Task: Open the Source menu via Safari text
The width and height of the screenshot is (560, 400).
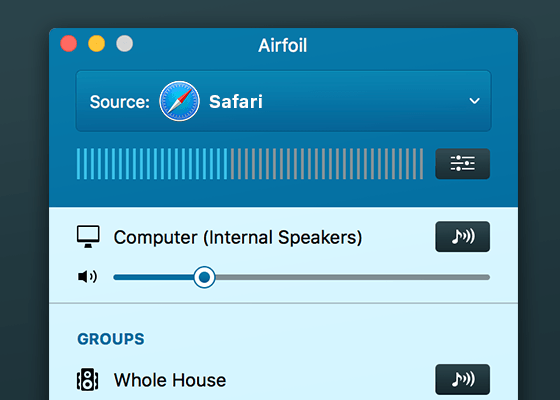Action: pos(236,101)
